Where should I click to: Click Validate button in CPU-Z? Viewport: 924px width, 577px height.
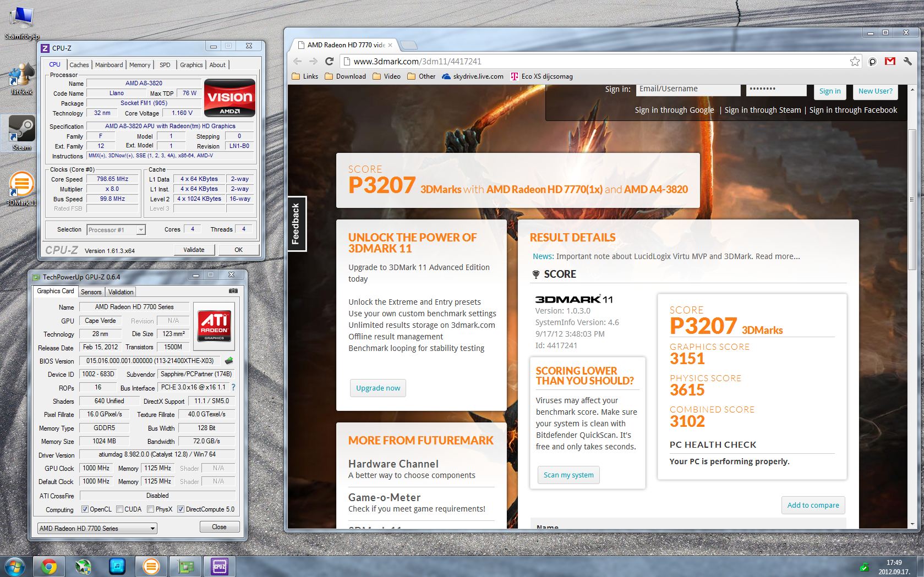(194, 250)
